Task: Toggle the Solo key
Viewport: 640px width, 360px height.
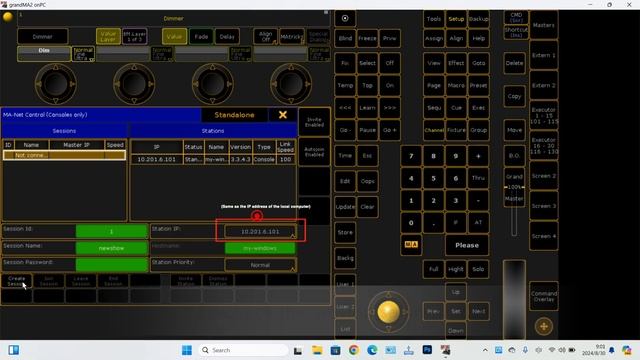Action: pos(478,269)
